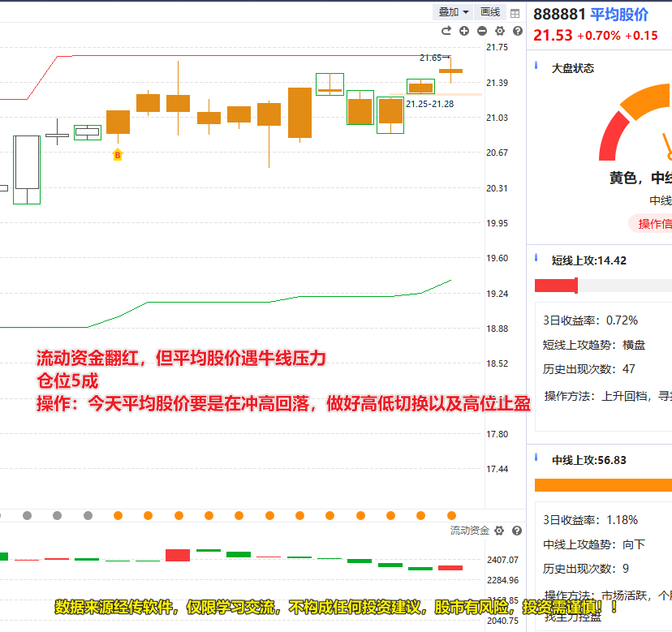The image size is (672, 632).
Task: Click the 短线上攻:14.42 heading
Action: [589, 260]
